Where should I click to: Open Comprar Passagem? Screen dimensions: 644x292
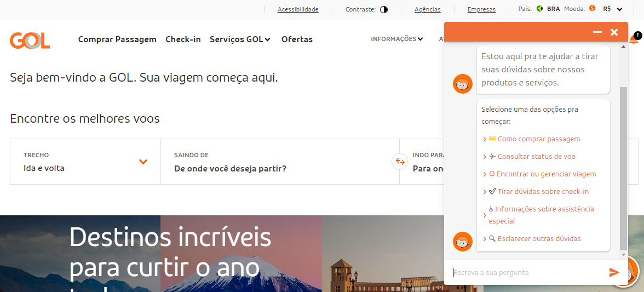[117, 39]
